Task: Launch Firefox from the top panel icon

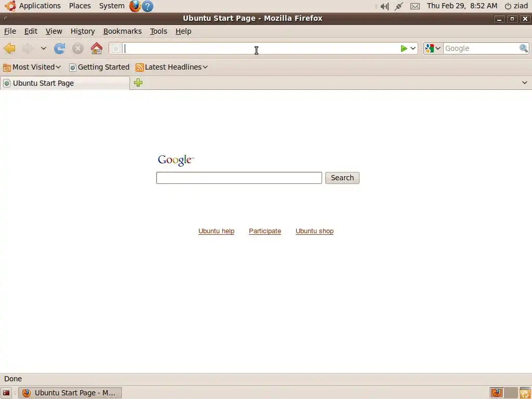Action: (x=135, y=6)
